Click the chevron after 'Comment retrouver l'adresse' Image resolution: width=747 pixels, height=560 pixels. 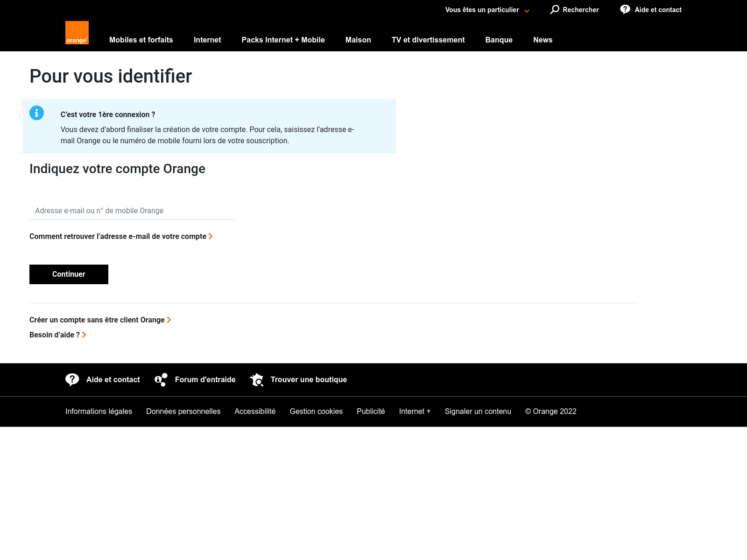pos(211,237)
